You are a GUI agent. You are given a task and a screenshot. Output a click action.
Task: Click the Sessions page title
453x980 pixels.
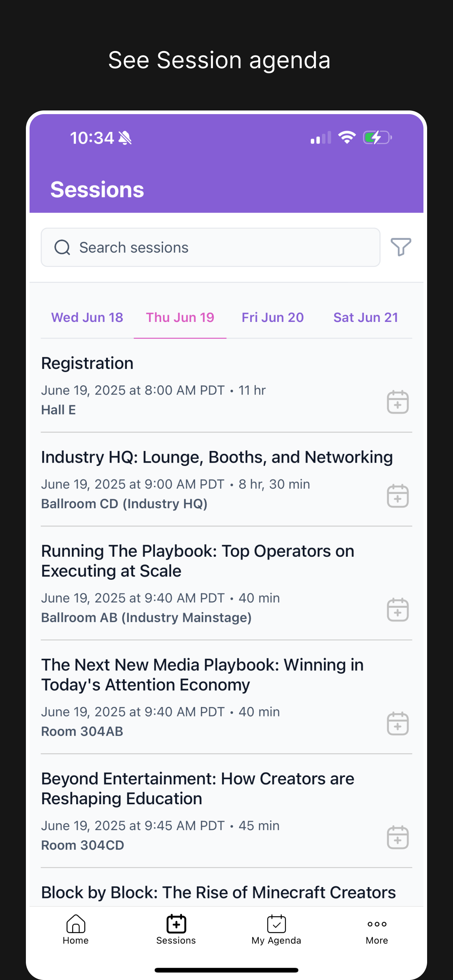97,190
